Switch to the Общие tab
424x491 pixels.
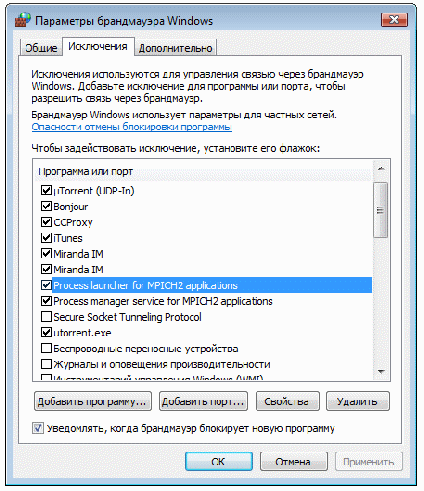[x=41, y=48]
